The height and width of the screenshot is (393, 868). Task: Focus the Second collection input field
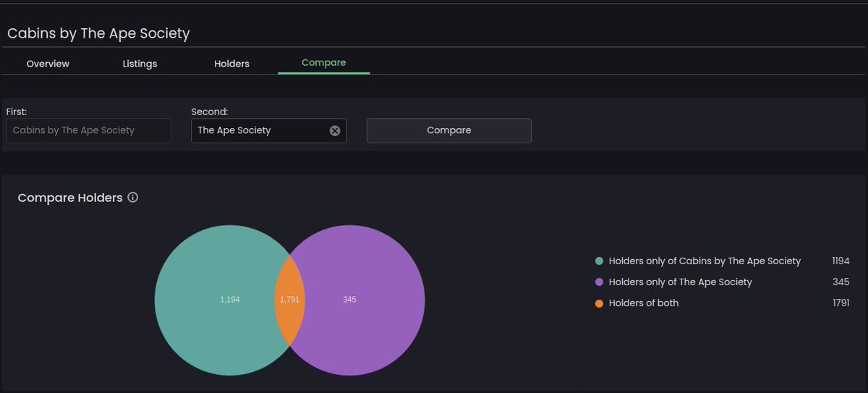(269, 130)
